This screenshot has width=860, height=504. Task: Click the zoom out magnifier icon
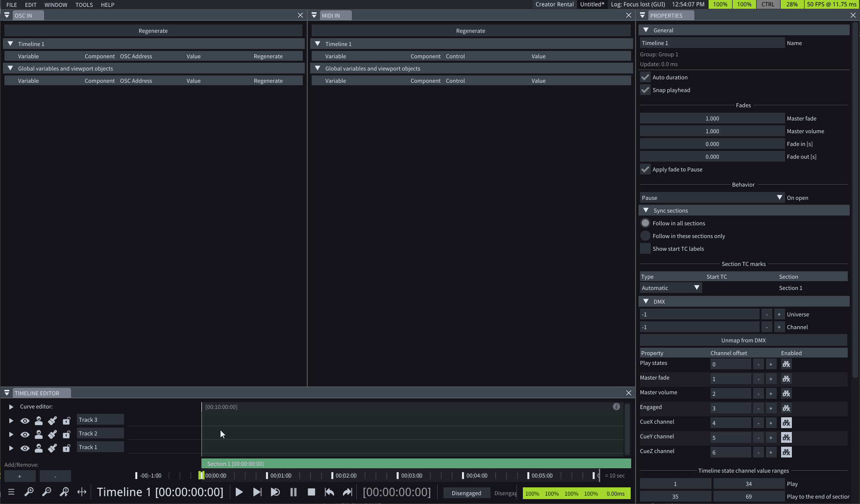tap(47, 492)
